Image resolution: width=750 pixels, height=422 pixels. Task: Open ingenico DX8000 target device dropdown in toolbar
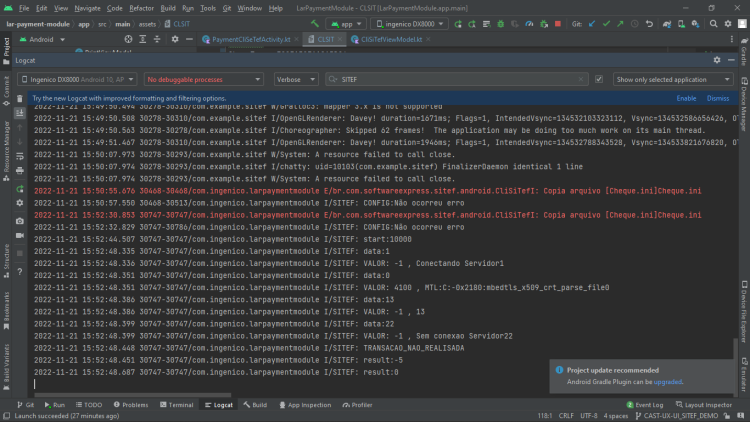(x=409, y=24)
